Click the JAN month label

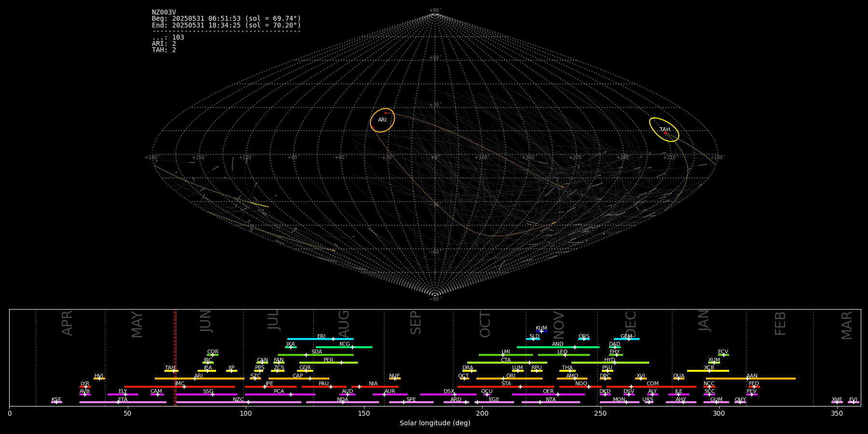pyautogui.click(x=704, y=320)
